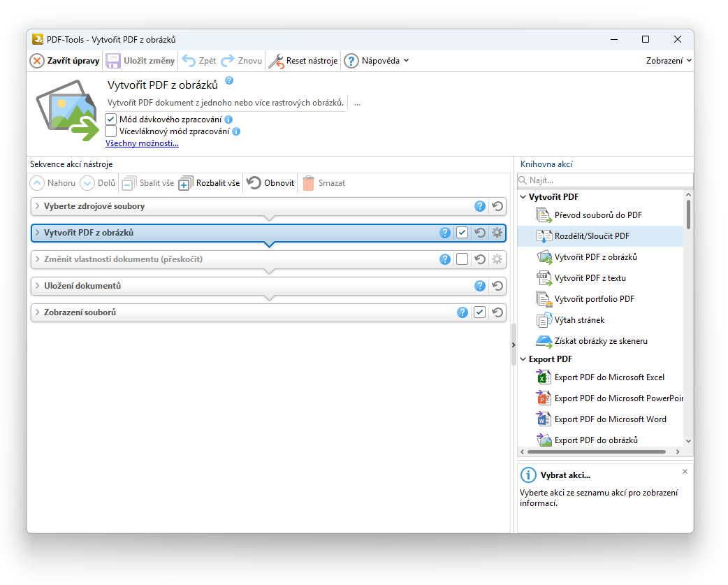Click the tool description text field
Viewport: 728px width, 585px height.
click(x=226, y=103)
